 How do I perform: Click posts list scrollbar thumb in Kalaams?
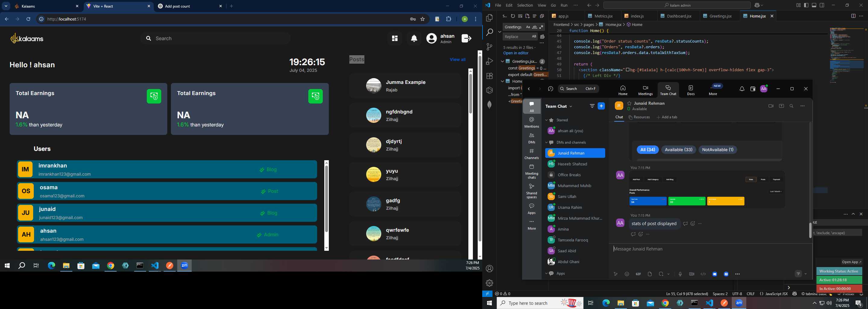(x=471, y=94)
